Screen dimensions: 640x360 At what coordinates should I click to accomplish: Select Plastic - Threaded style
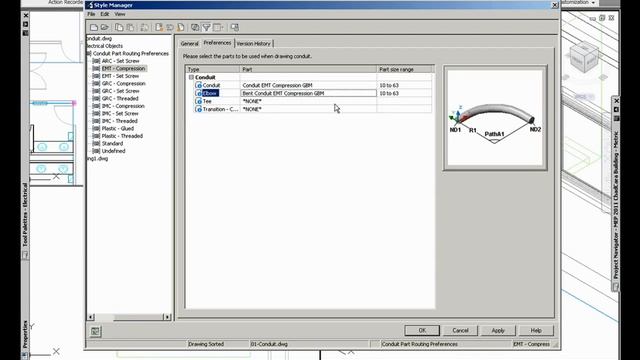(122, 136)
